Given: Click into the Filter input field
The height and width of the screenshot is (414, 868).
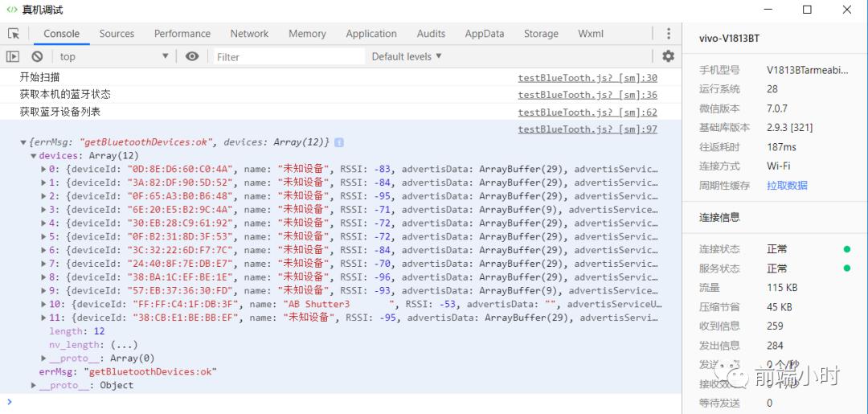Looking at the screenshot, I should 285,56.
